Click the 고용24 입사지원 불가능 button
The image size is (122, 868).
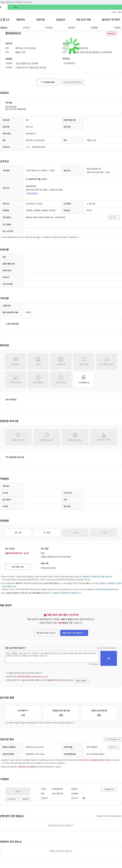72,82
